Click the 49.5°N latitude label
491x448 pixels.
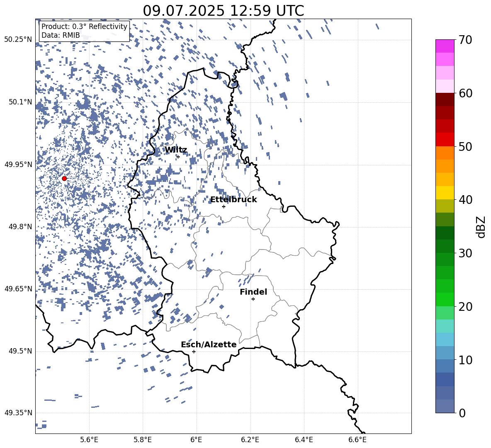coord(20,351)
